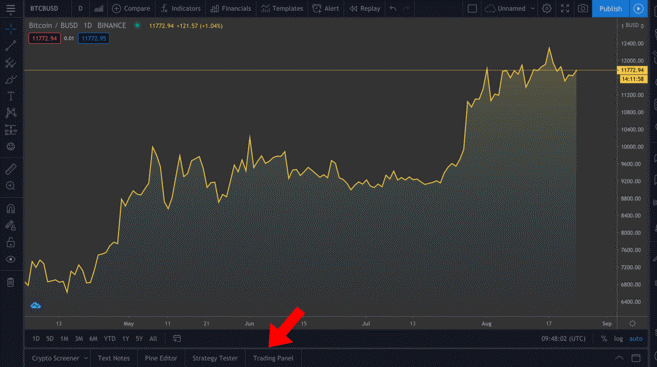Open the Indicators menu
This screenshot has width=657, height=367.
[x=181, y=9]
